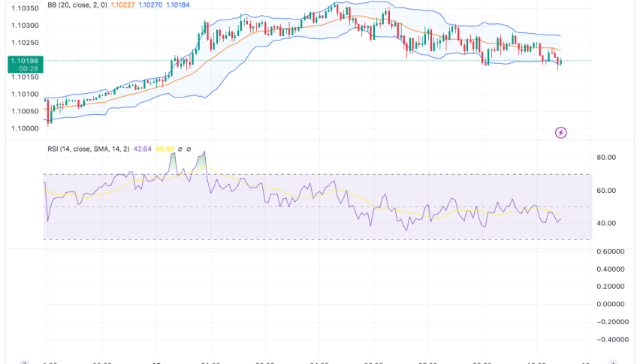Click the 40.00 RSI scale label
The image size is (640, 364).
coord(606,224)
